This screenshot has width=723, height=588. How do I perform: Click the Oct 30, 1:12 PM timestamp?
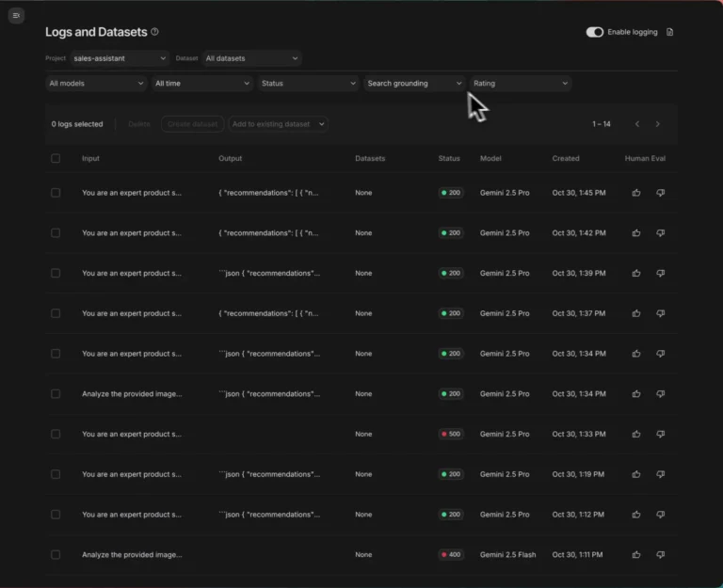[578, 515]
